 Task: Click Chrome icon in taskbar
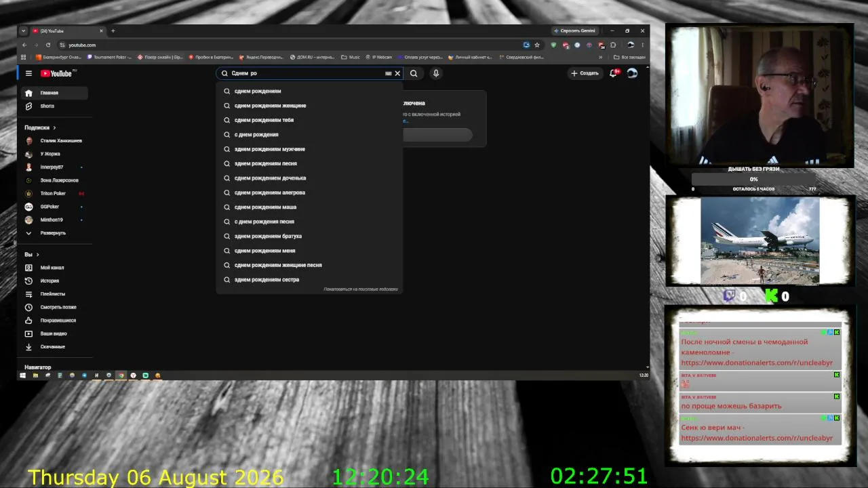coord(121,375)
